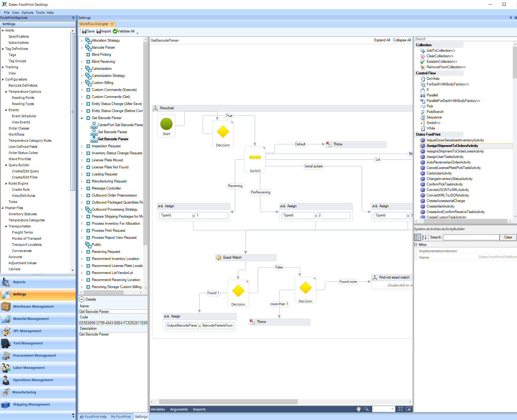Activate the pan hand tool
Image resolution: width=517 pixels, height=420 pixels.
[359, 409]
